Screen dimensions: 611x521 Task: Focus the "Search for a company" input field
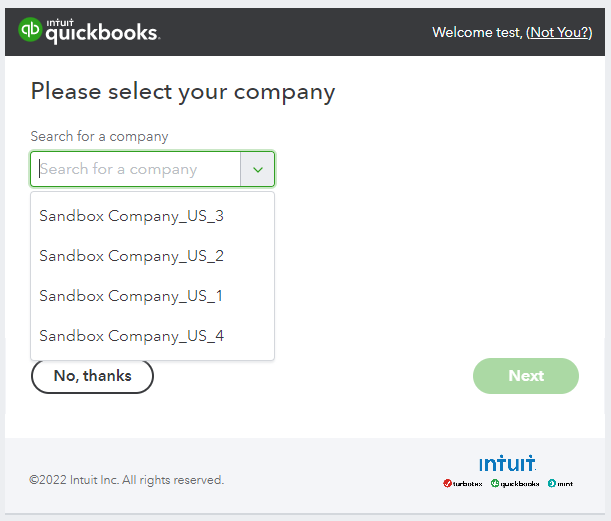click(x=136, y=170)
